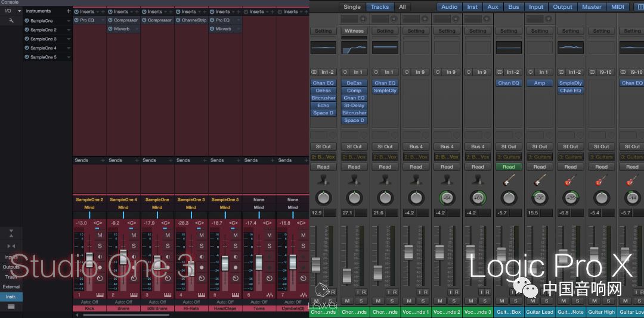
Task: Open the green Read automation menu on Guit...Box
Action: pyautogui.click(x=509, y=167)
